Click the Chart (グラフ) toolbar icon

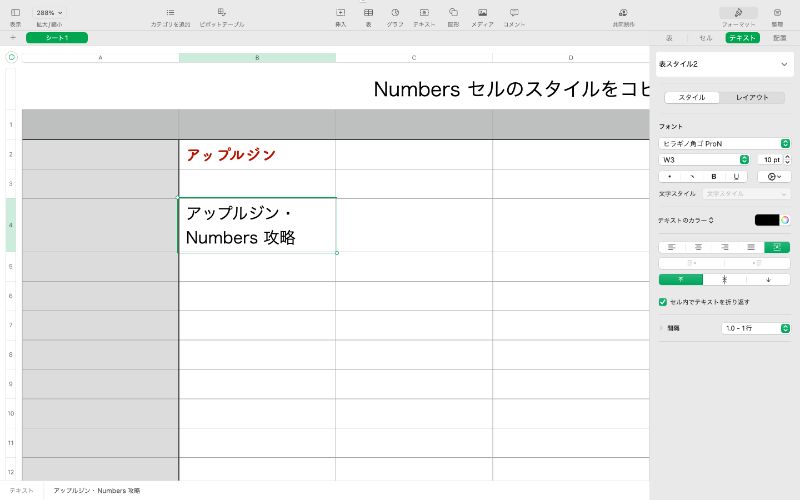tap(395, 12)
